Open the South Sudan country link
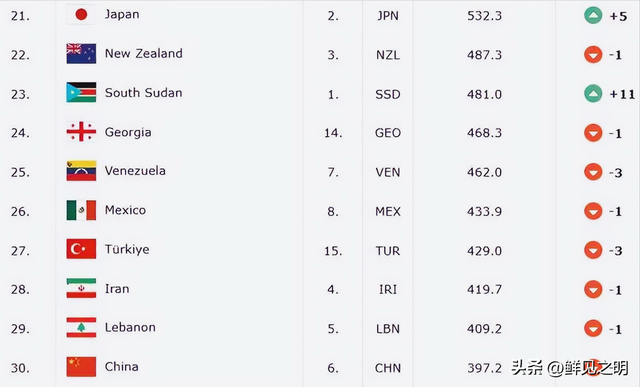 click(x=144, y=93)
